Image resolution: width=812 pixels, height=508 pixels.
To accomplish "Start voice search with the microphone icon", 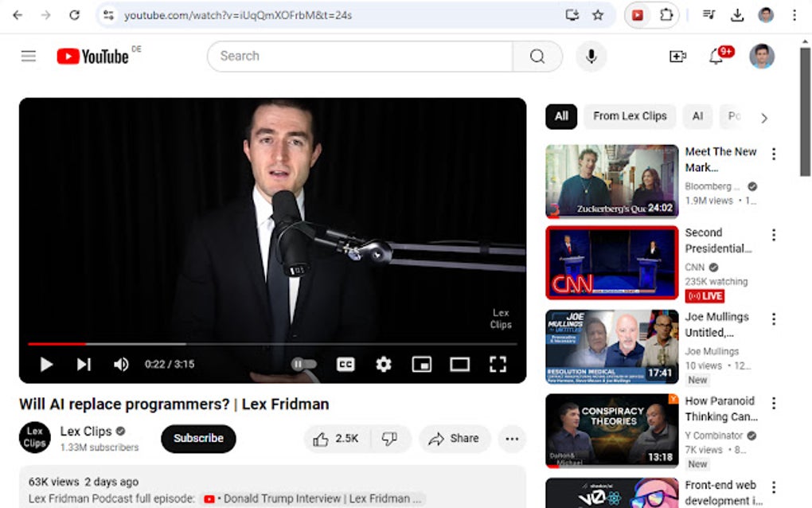I will [x=591, y=56].
